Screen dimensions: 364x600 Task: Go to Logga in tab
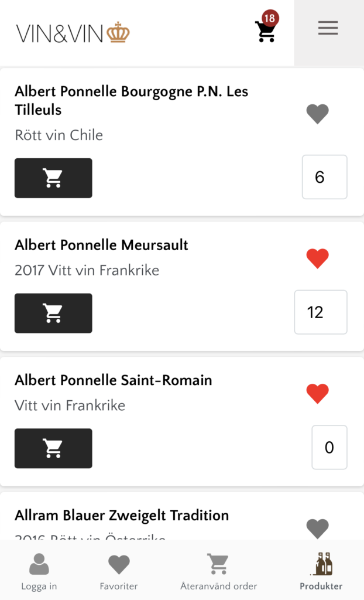[x=39, y=571]
